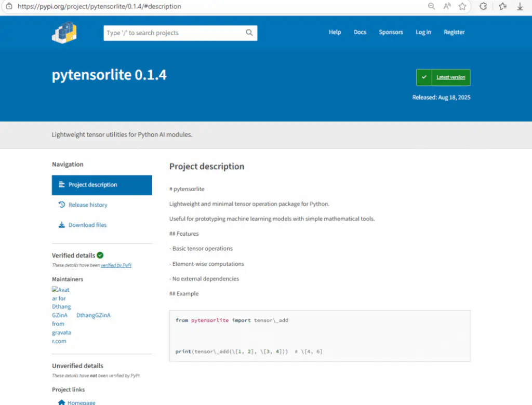Click the project search input field
This screenshot has height=405, width=532.
pyautogui.click(x=171, y=32)
